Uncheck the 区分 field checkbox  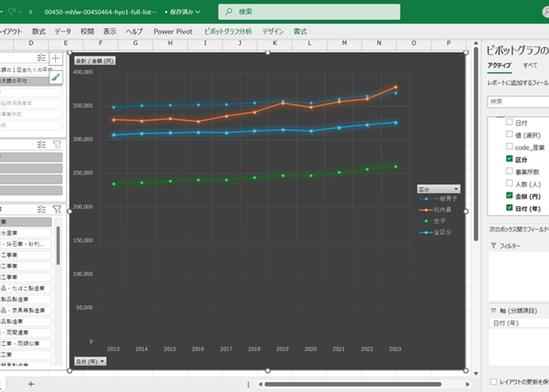(x=509, y=159)
